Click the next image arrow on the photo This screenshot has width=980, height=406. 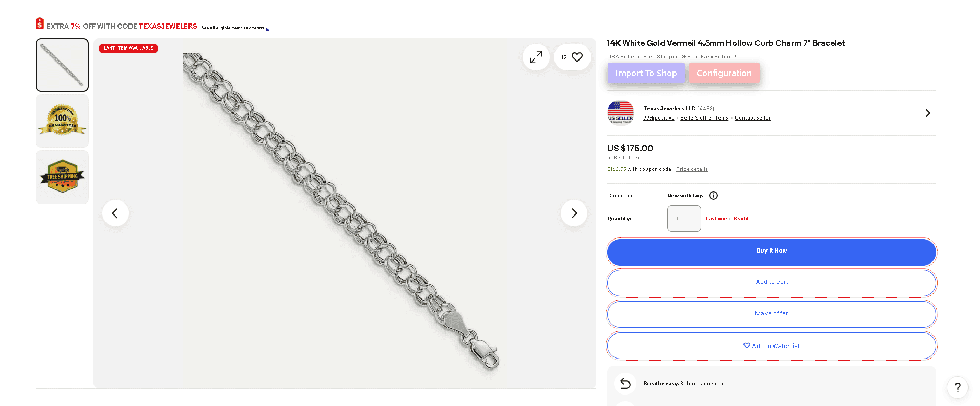[x=574, y=213]
